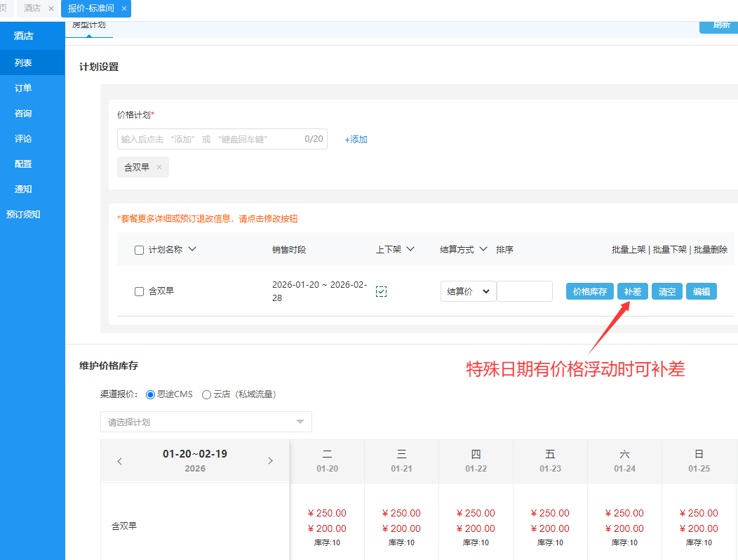
Task: Focus the 价格计划 name input field
Action: click(210, 139)
